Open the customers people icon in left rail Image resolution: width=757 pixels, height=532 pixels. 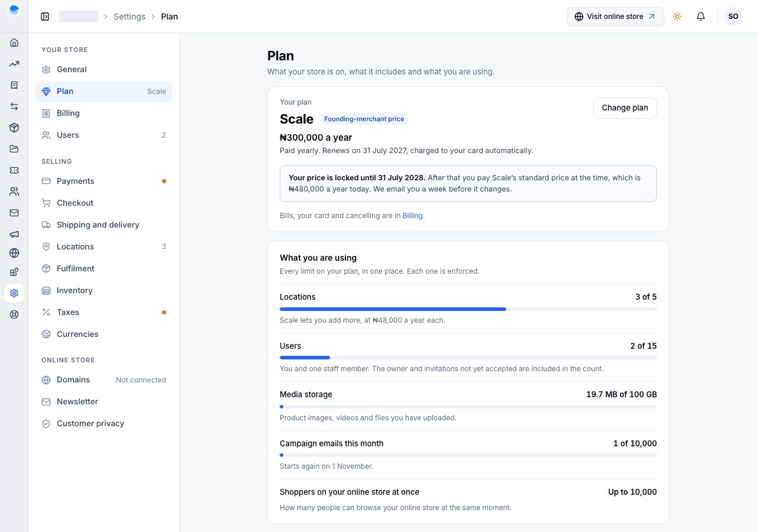pyautogui.click(x=14, y=192)
